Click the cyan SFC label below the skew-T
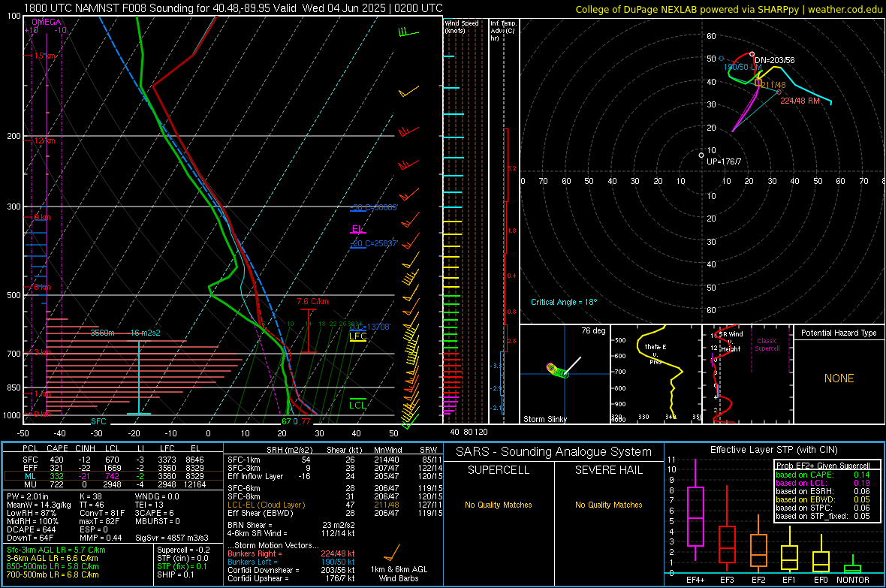 pos(98,421)
